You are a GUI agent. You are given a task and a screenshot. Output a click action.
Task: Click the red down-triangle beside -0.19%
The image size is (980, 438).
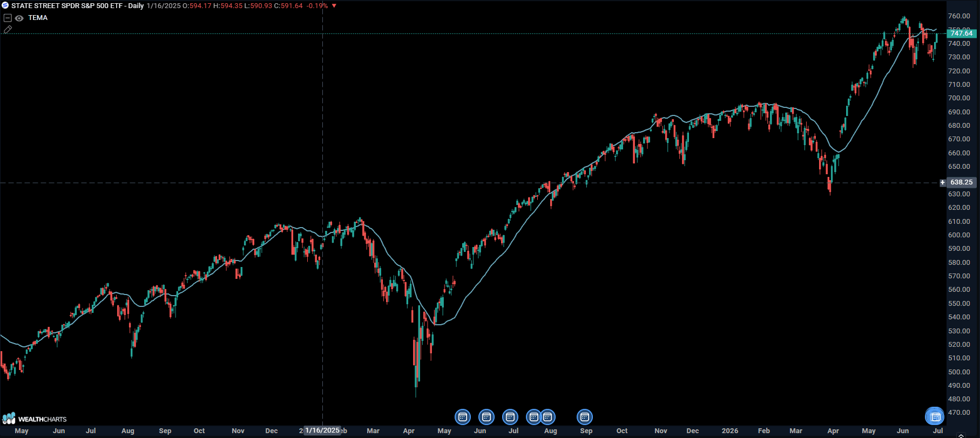coord(334,6)
